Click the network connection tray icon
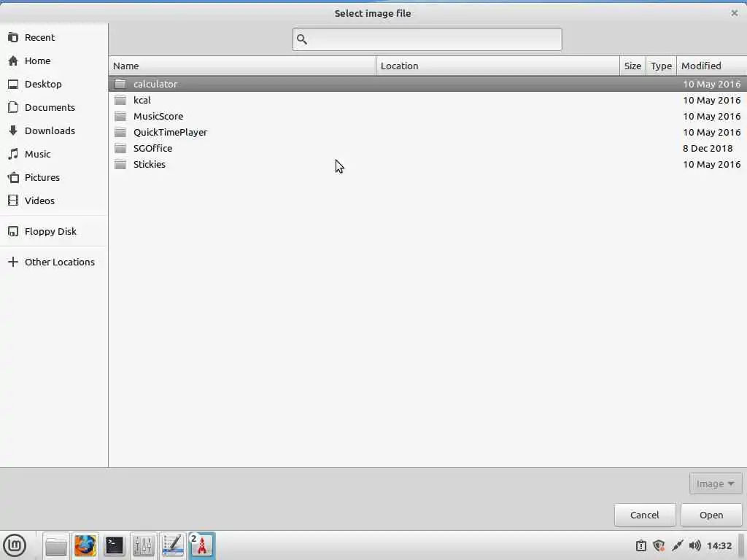This screenshot has height=560, width=747. coord(677,545)
